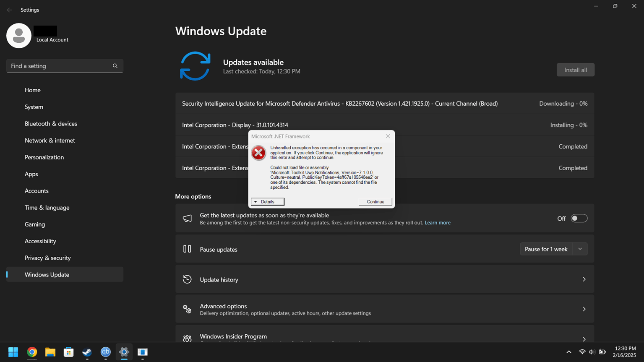This screenshot has height=362, width=644.
Task: Click the blue window app taskbar icon
Action: 143,352
